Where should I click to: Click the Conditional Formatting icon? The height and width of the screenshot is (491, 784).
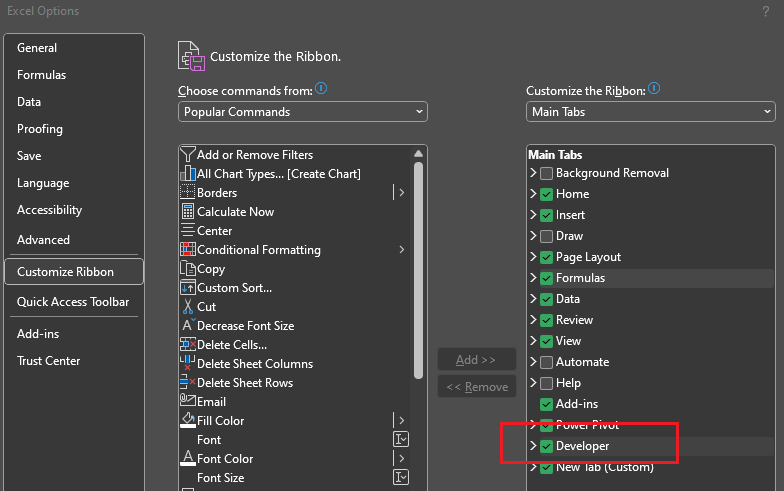coord(188,250)
